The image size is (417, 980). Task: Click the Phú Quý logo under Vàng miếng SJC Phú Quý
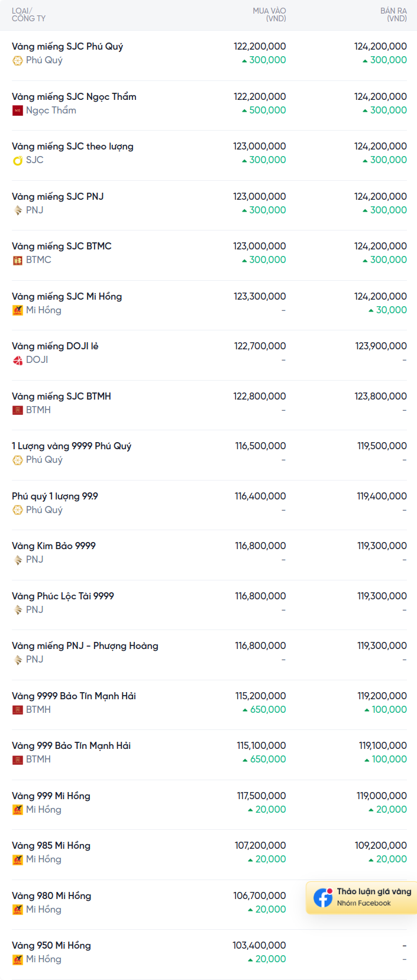[18, 60]
